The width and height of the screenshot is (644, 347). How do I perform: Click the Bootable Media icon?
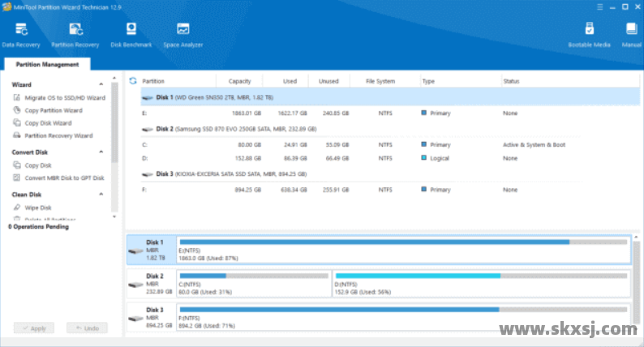[590, 34]
